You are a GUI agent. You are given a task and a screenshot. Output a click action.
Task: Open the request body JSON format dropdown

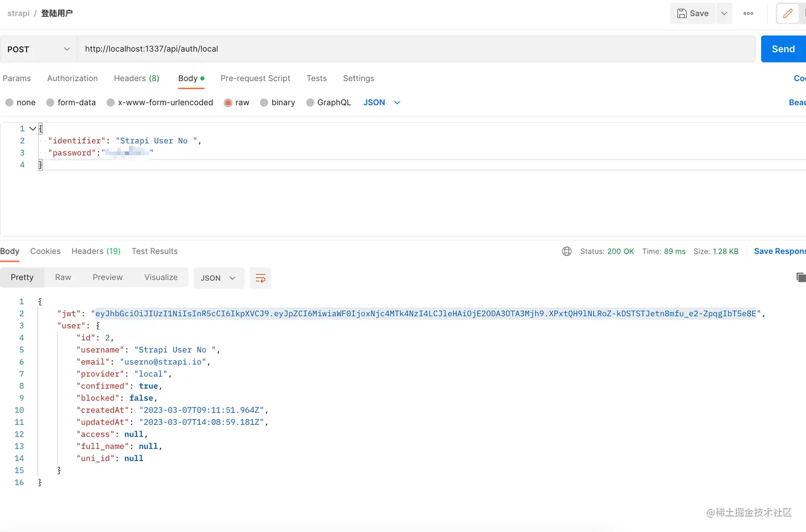pyautogui.click(x=382, y=102)
